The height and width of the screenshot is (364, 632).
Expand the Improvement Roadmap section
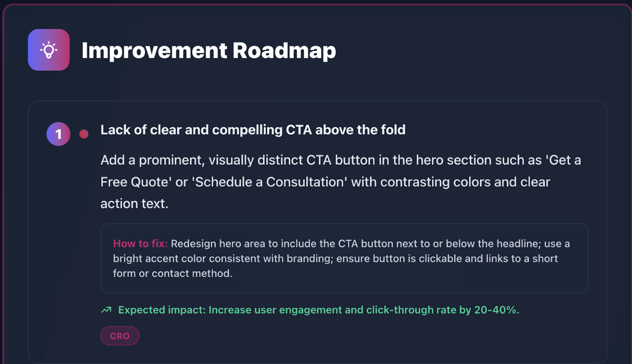pyautogui.click(x=209, y=50)
